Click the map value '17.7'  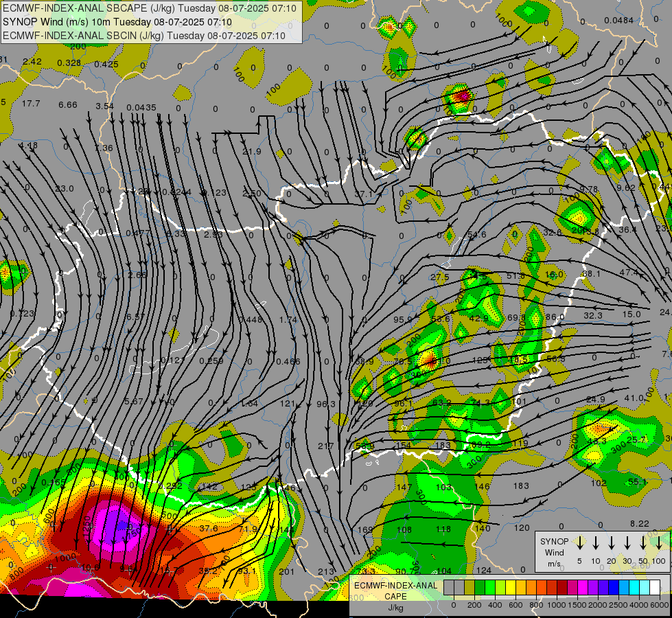click(x=31, y=104)
